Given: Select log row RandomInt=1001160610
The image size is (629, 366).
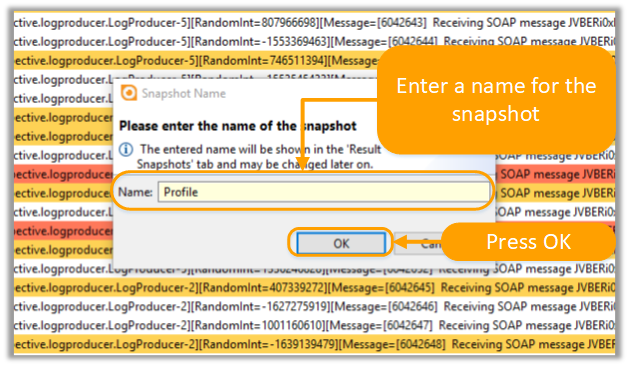Looking at the screenshot, I should point(314,325).
